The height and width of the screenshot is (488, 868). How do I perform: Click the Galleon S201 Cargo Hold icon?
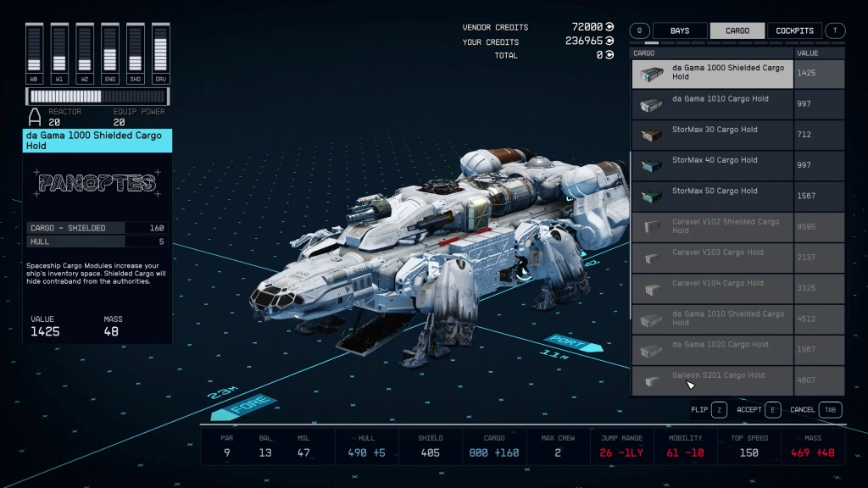652,380
